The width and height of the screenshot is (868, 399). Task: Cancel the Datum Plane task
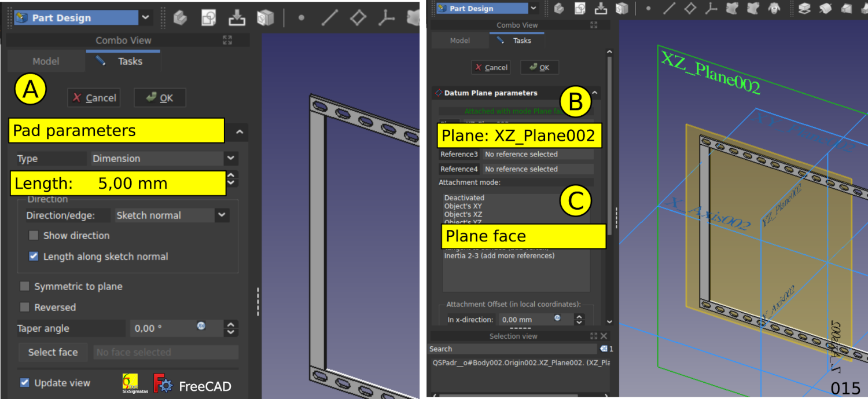[x=491, y=67]
